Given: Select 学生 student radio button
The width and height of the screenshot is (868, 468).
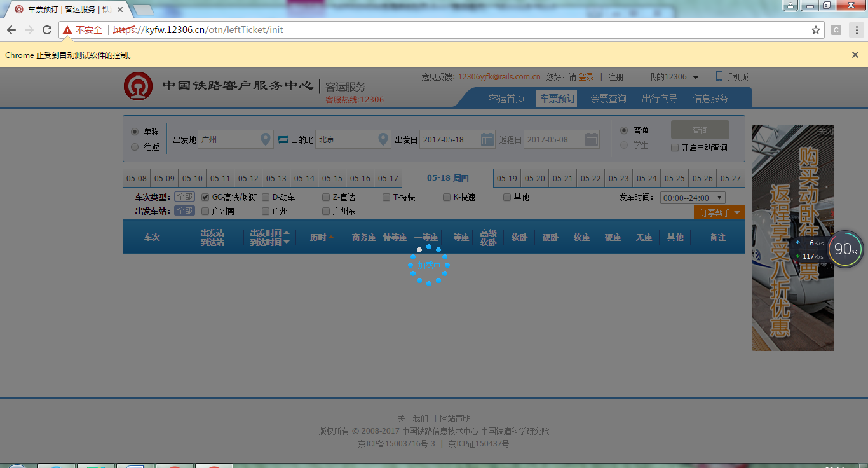Looking at the screenshot, I should [624, 145].
